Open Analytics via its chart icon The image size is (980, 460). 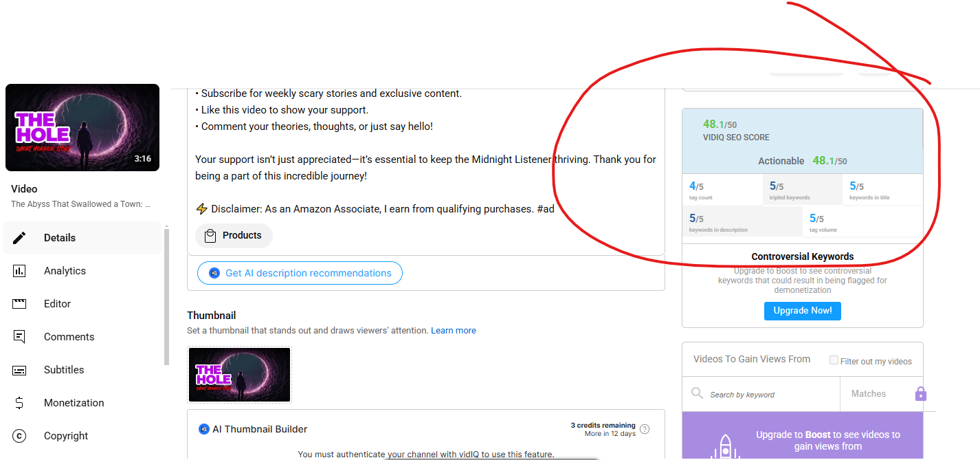[x=19, y=271]
